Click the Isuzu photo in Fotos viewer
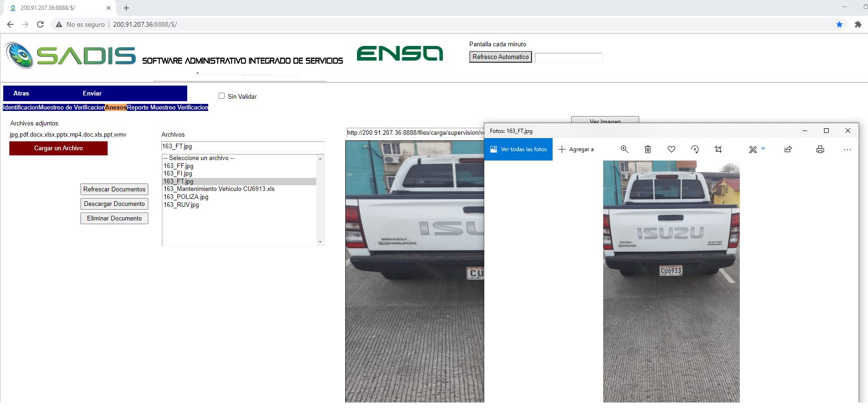Viewport: 868px width, 410px height. pyautogui.click(x=671, y=281)
